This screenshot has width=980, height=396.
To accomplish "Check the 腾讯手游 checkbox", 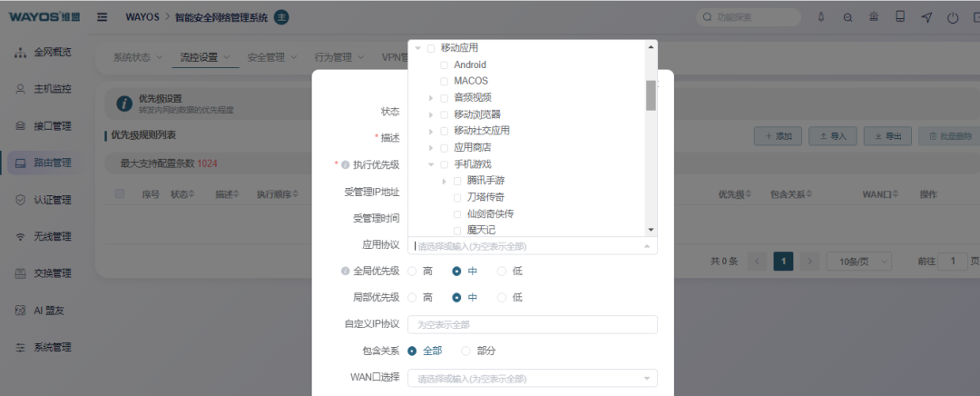I will (x=456, y=181).
